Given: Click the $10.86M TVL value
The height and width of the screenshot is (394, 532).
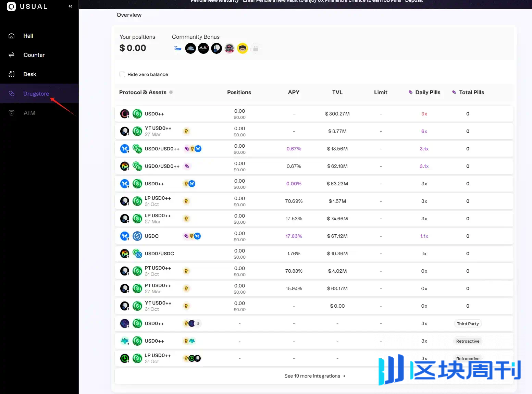Looking at the screenshot, I should (x=337, y=254).
